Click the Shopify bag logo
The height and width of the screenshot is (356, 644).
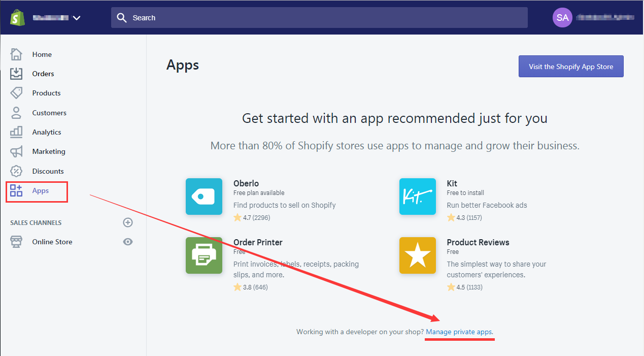(x=18, y=18)
